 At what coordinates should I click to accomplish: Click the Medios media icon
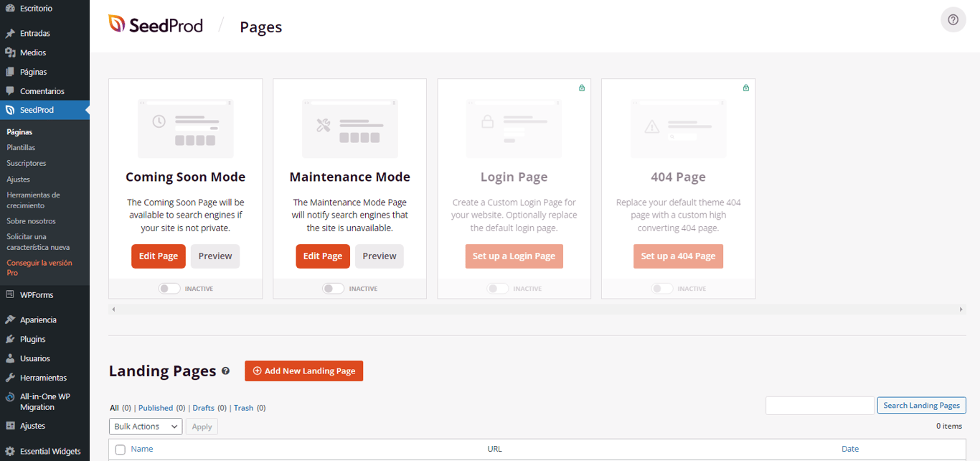pos(10,52)
